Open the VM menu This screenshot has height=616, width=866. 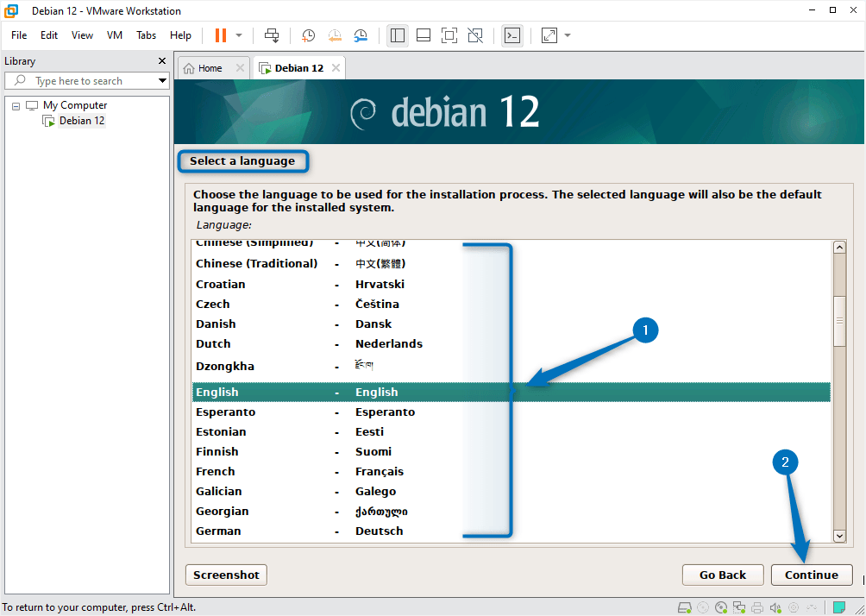click(x=114, y=35)
